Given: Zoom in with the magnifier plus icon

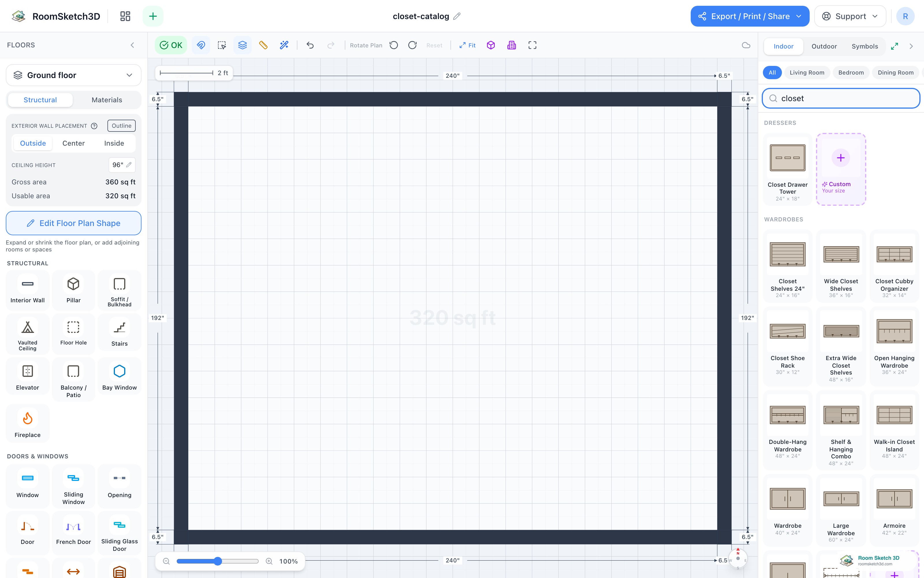Looking at the screenshot, I should 269,561.
